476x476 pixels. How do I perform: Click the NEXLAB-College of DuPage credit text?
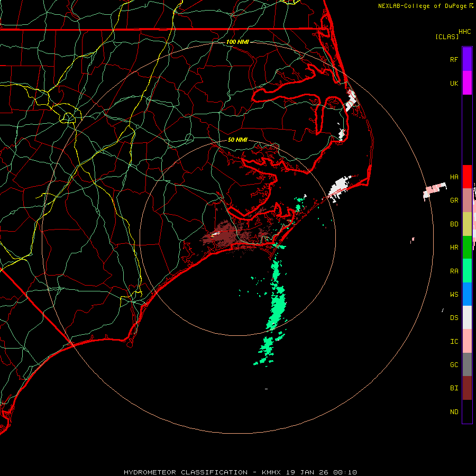point(422,6)
